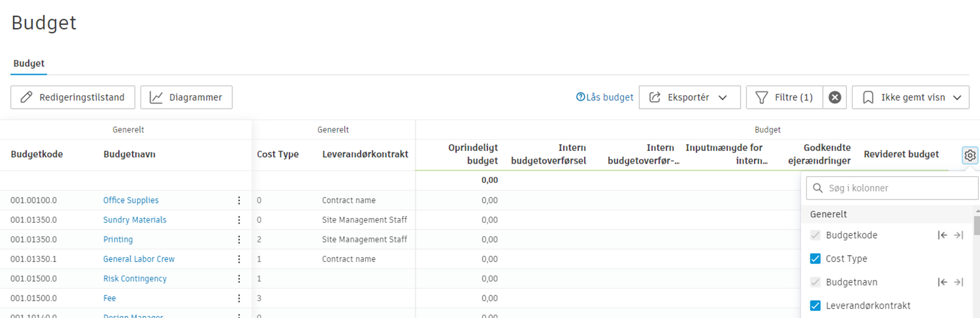Uncheck the Leverandørkontrakt column checkbox
This screenshot has height=318, width=980.
click(x=816, y=306)
